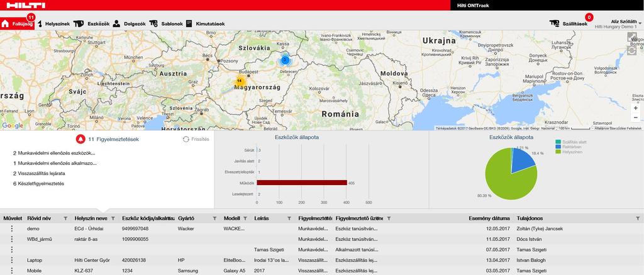
Task: Zoom in on the map
Action: (635, 108)
